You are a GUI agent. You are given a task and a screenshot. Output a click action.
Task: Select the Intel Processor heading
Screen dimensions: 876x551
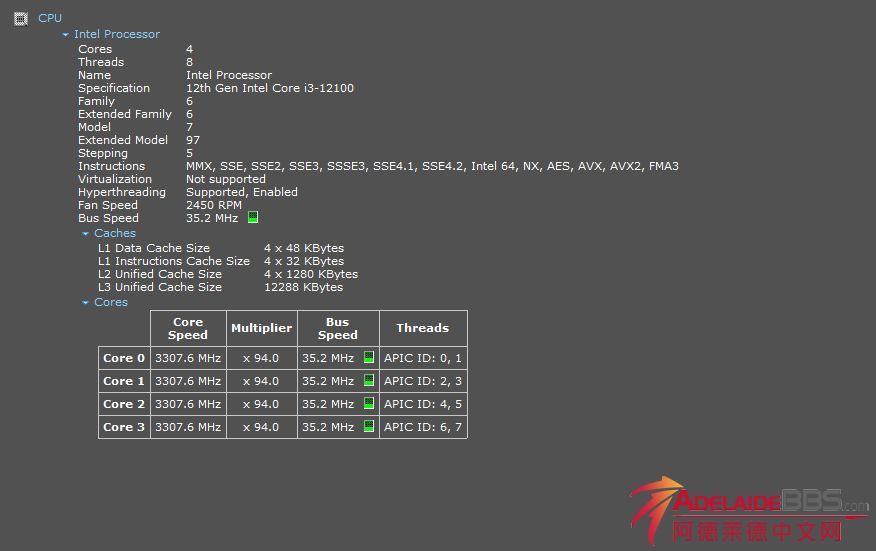(117, 34)
